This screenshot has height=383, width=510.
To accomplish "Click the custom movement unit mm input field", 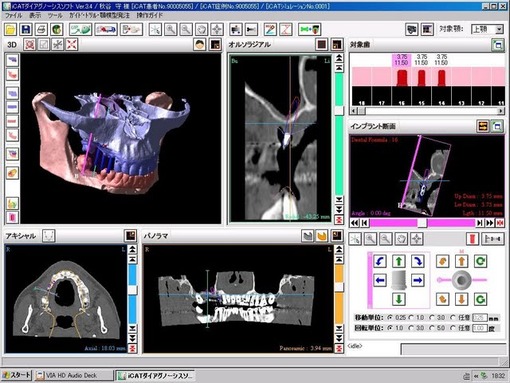I will point(479,318).
